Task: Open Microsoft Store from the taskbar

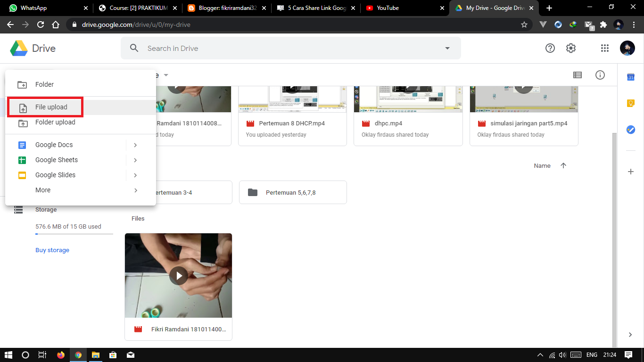Action: pos(113,355)
